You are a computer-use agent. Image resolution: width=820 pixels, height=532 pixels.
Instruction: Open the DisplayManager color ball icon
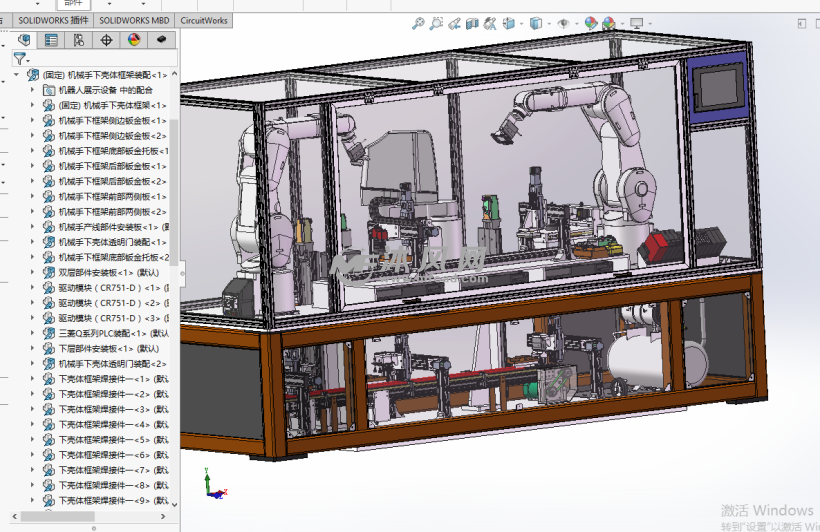pos(134,40)
